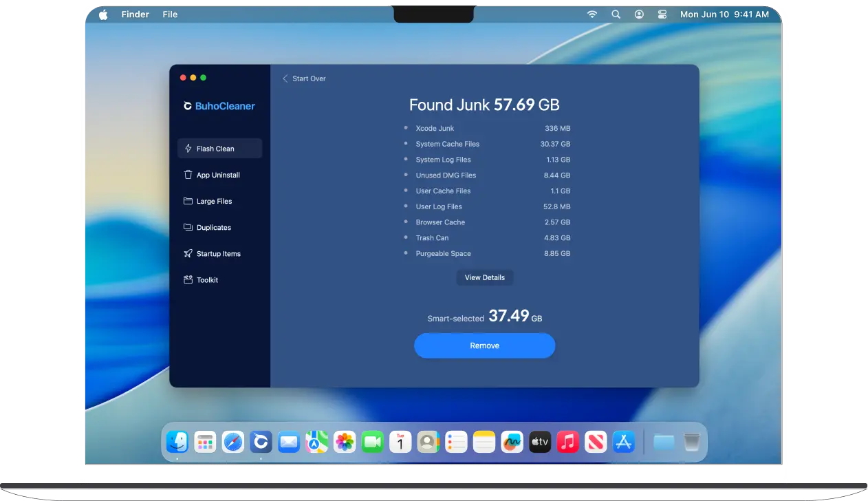Select the System Cache Files row
The height and width of the screenshot is (501, 868).
click(447, 144)
